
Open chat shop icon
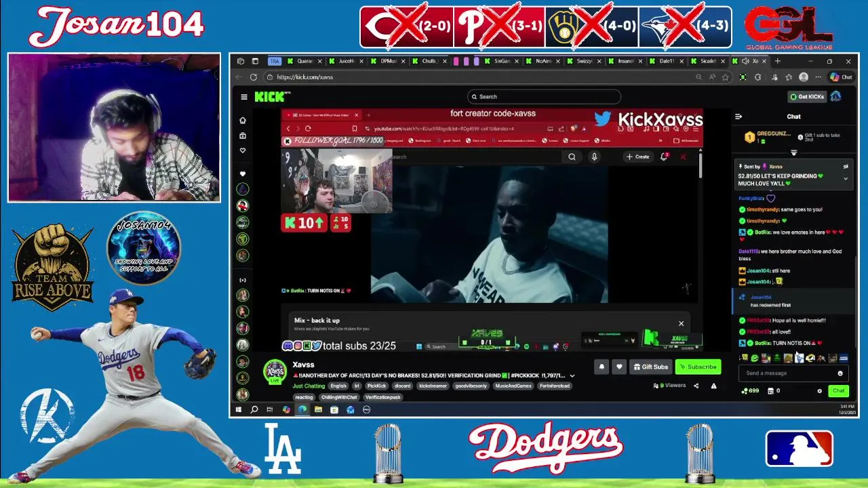(770, 391)
